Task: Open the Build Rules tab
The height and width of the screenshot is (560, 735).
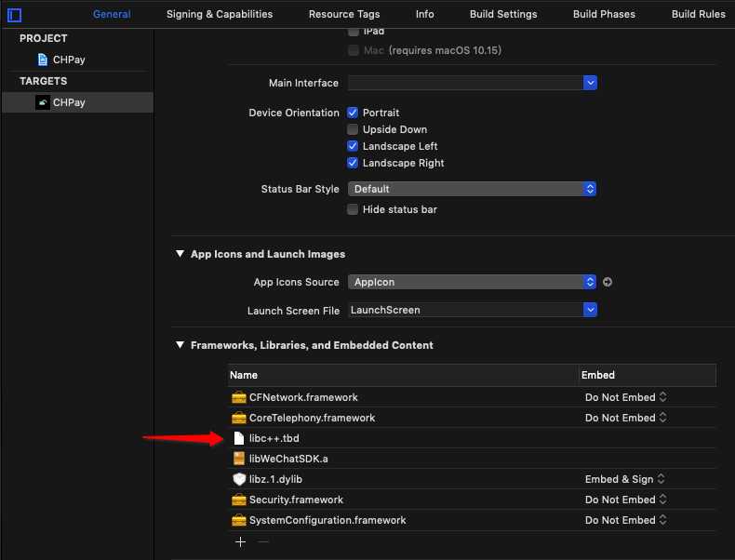Action: coord(698,15)
